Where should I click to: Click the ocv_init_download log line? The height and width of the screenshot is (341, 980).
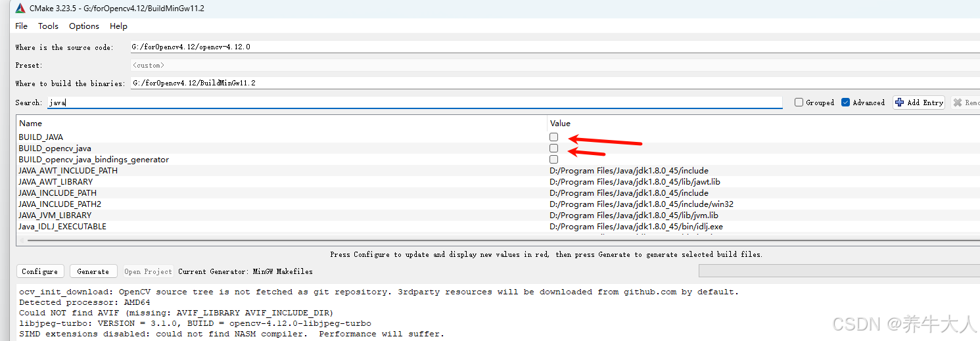(x=379, y=292)
